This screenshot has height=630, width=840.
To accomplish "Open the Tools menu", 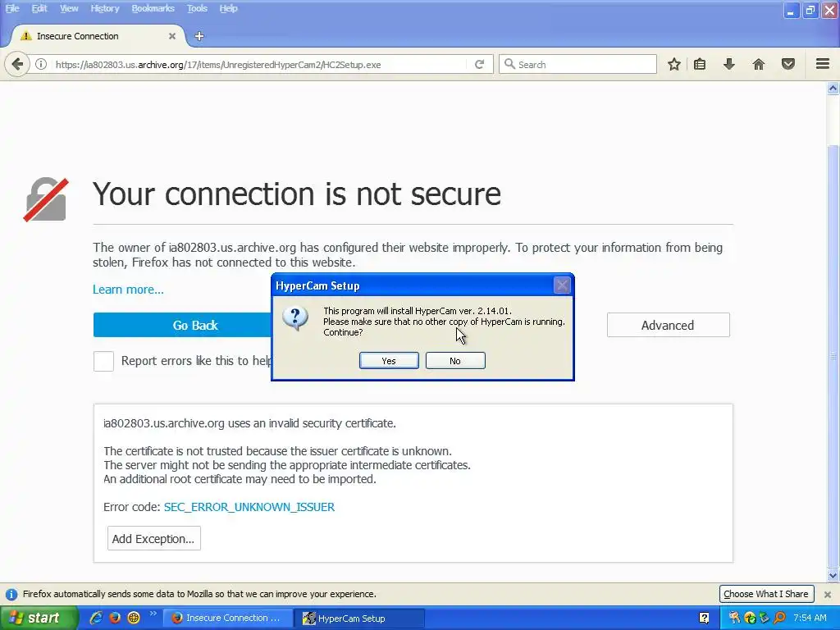I will [x=197, y=8].
